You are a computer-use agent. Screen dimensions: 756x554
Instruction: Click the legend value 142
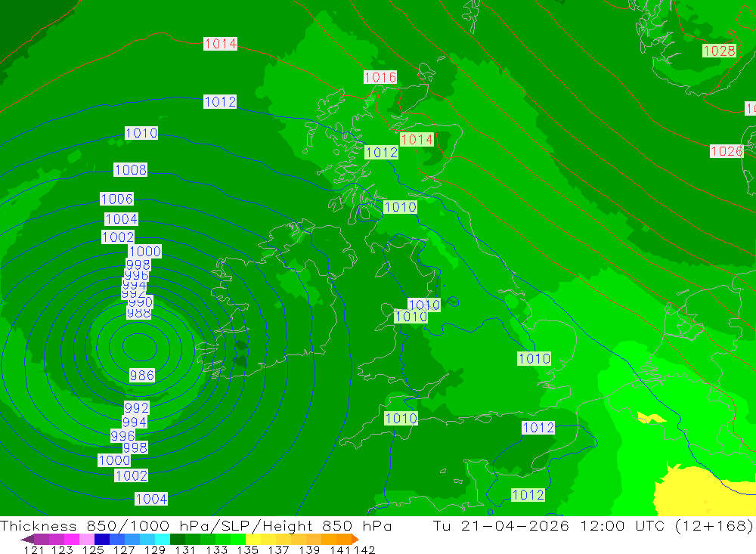364,549
